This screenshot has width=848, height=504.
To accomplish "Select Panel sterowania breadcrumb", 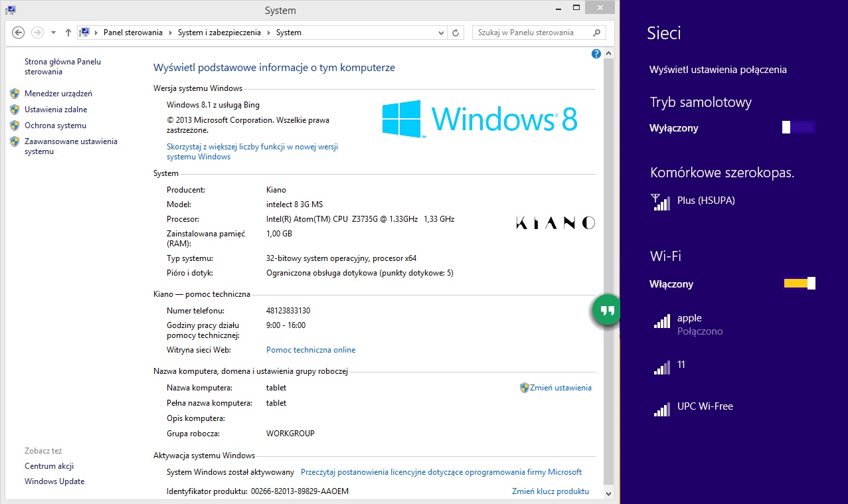I will point(133,33).
